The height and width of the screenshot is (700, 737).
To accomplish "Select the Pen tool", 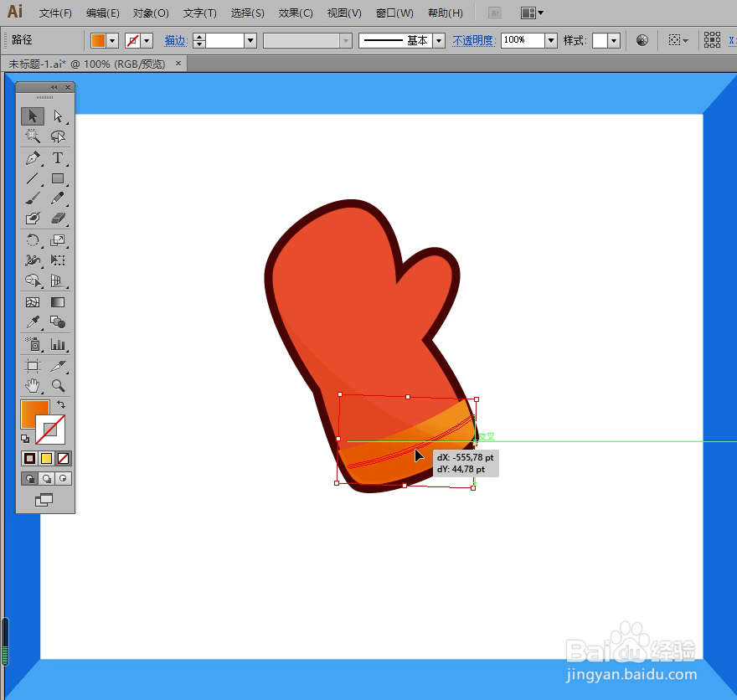I will coord(33,158).
